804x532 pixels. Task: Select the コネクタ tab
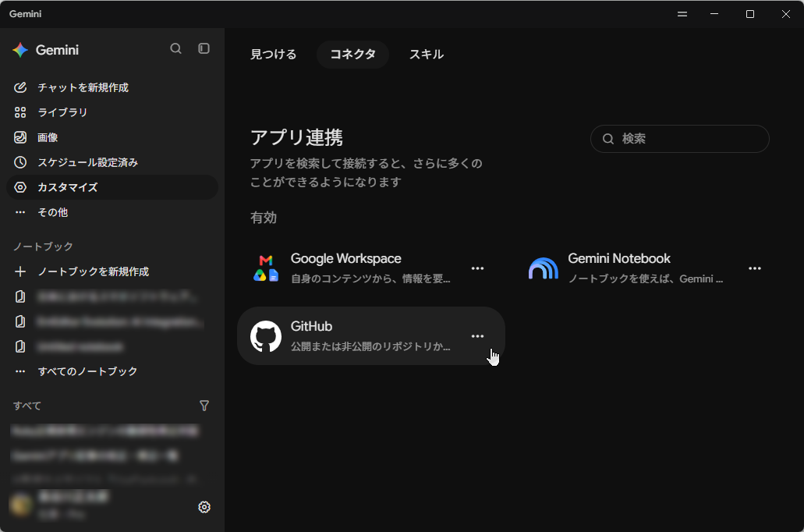pyautogui.click(x=352, y=55)
